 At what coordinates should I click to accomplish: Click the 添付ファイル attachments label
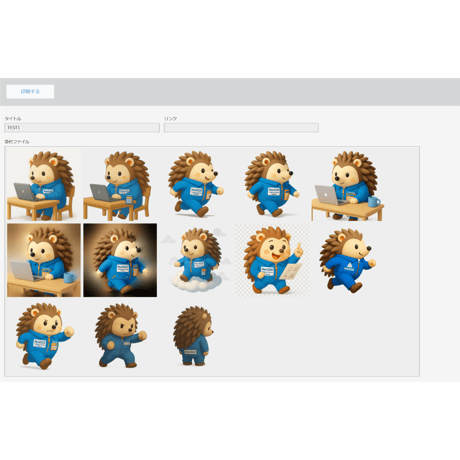coord(17,142)
